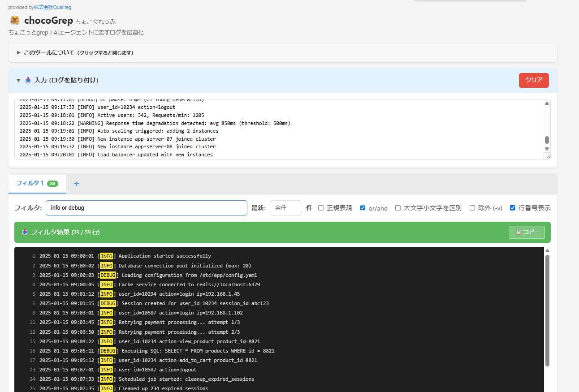This screenshot has width=579, height=392.
Task: Click the 最新 count input field
Action: tap(285, 208)
